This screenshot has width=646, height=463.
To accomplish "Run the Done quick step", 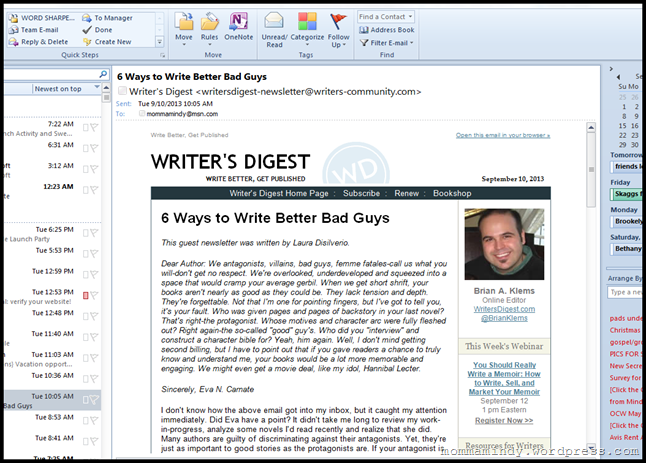I will (98, 30).
